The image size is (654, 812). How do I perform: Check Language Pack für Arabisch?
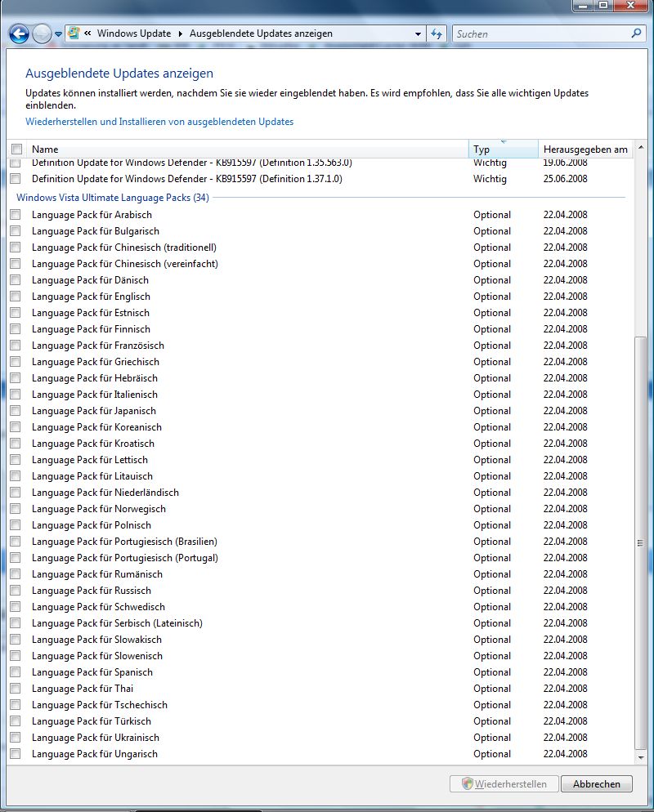coord(16,214)
